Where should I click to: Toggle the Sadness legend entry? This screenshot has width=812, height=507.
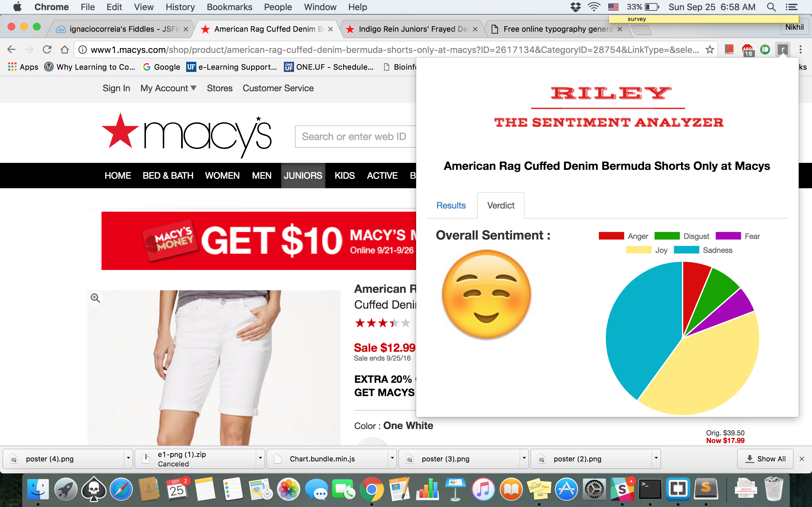(x=703, y=250)
